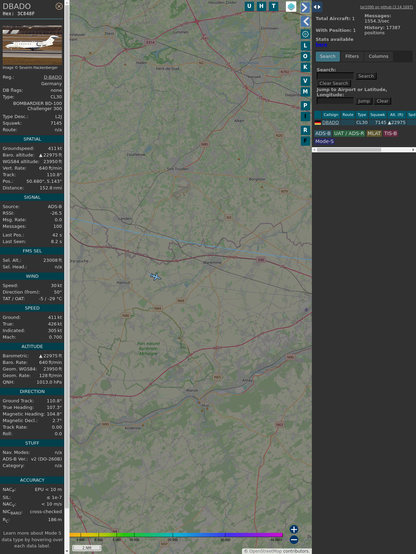Open settings gear icon on map
This screenshot has height=554, width=416.
click(305, 34)
